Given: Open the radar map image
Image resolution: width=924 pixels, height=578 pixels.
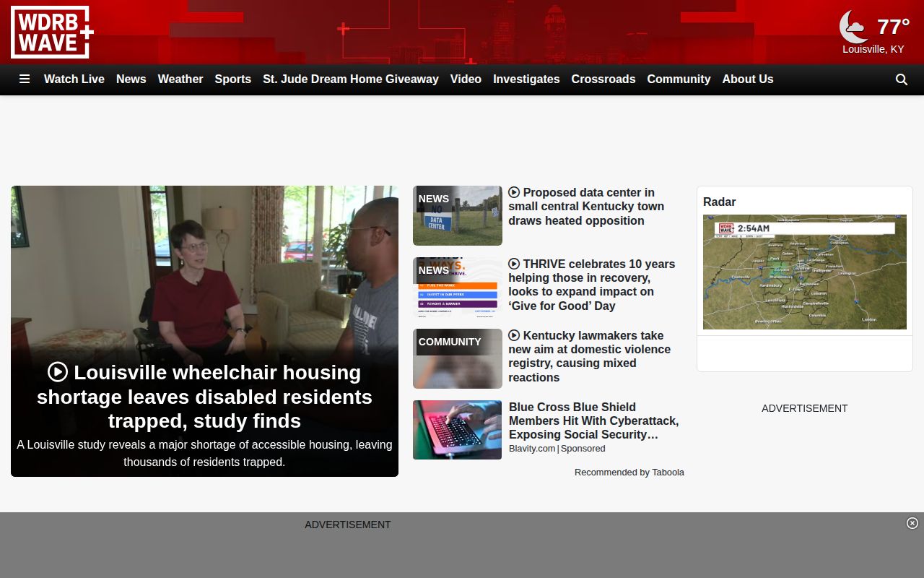Looking at the screenshot, I should (805, 272).
